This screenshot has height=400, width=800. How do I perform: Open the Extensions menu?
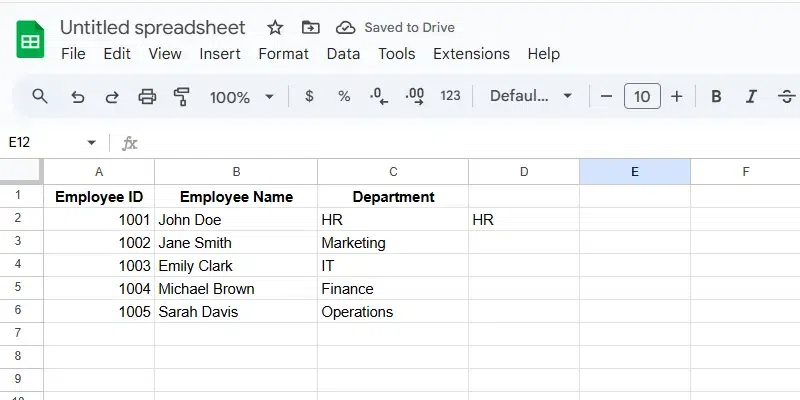471,54
